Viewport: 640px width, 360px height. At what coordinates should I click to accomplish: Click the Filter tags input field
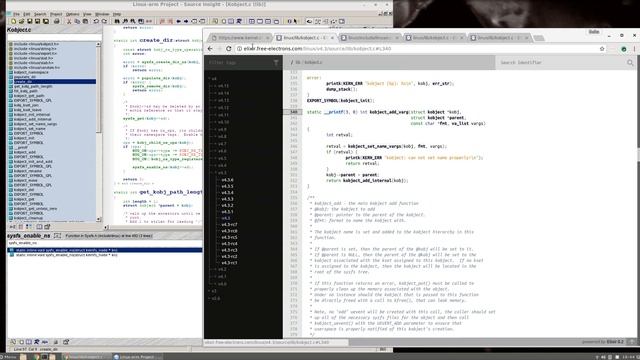click(238, 62)
